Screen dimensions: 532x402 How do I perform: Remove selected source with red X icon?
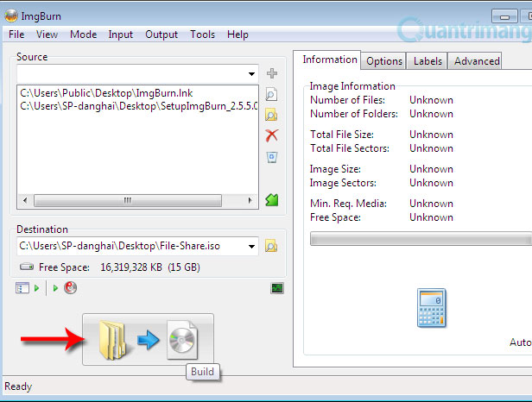(x=272, y=135)
